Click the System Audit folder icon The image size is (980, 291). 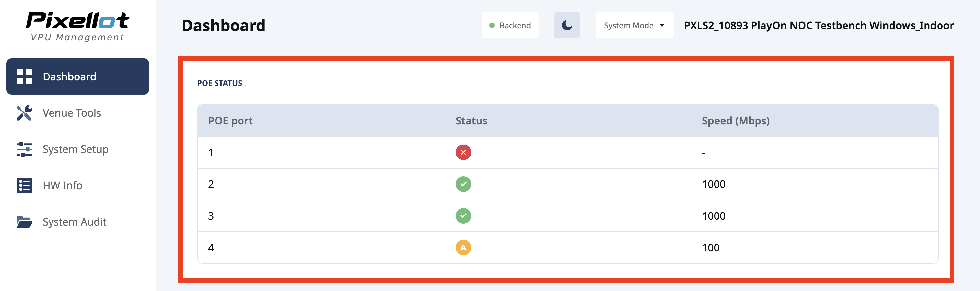coord(25,222)
